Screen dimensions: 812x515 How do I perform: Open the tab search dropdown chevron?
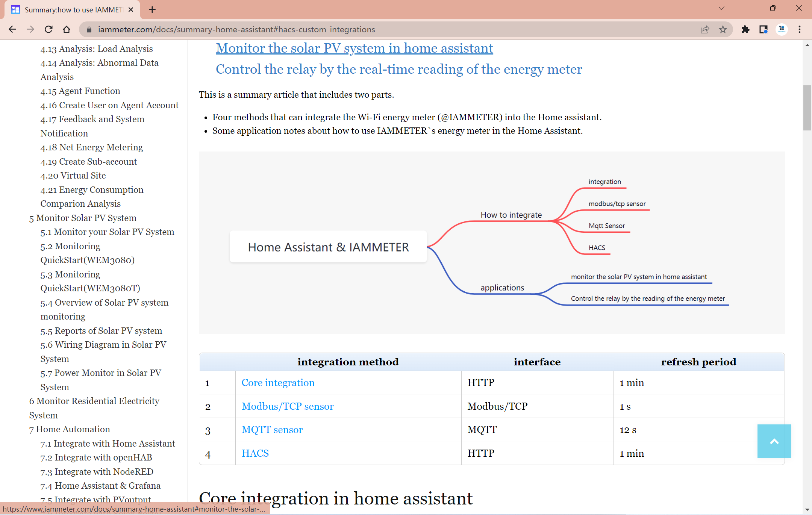click(x=721, y=8)
